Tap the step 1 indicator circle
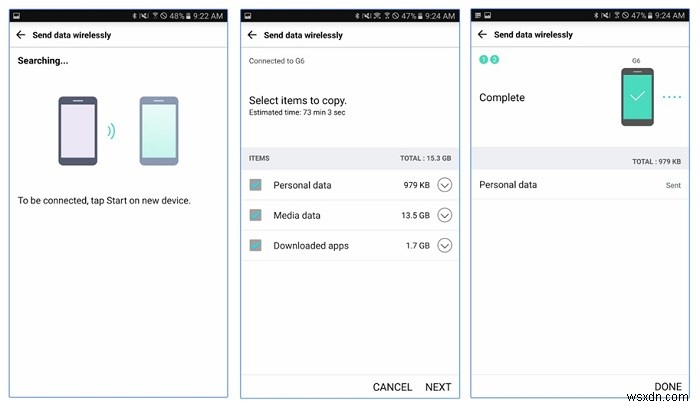The image size is (700, 407). 483,60
